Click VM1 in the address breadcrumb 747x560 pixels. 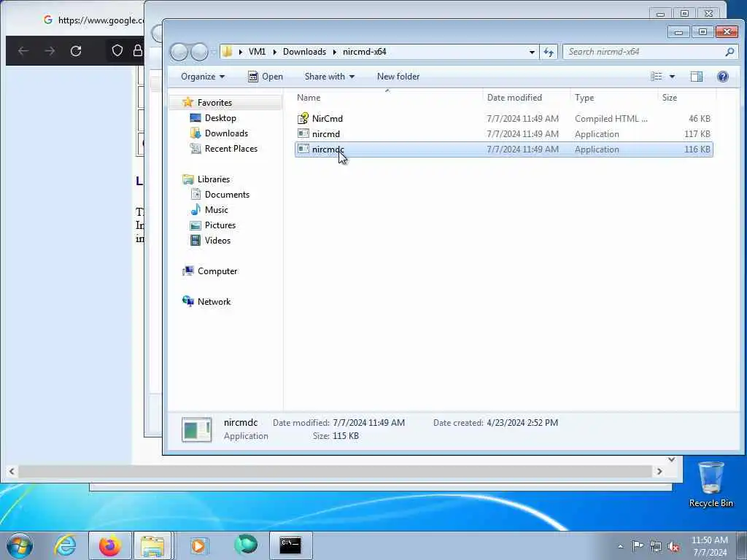(x=257, y=52)
